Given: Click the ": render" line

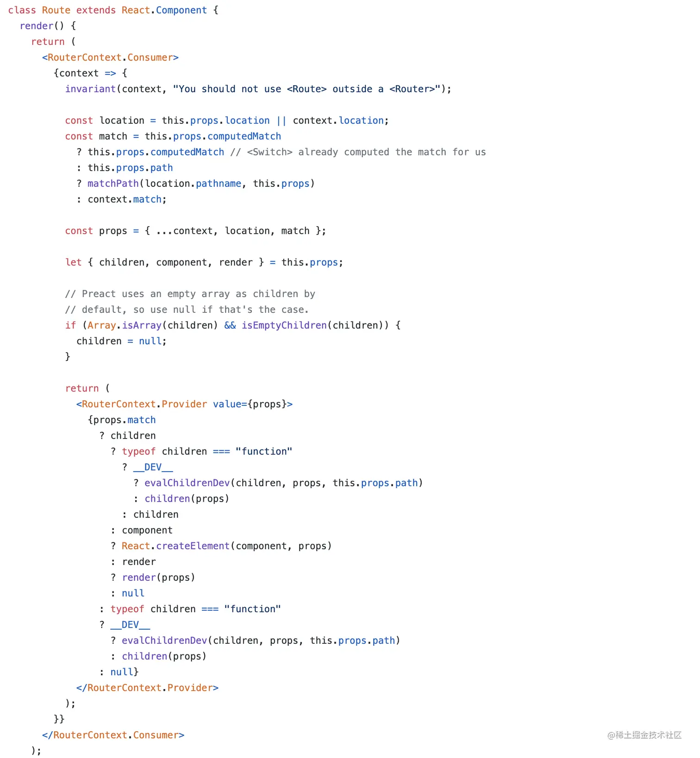Looking at the screenshot, I should pos(133,562).
